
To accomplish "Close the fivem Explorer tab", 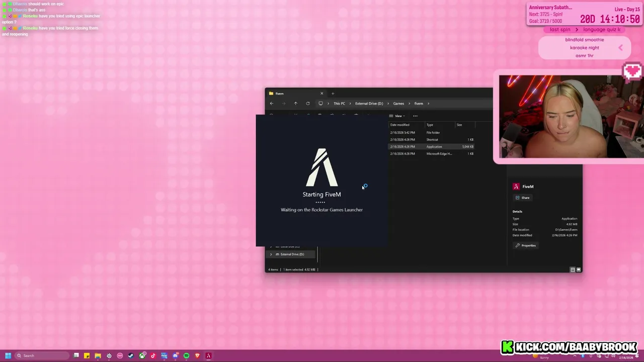I will coord(322,94).
